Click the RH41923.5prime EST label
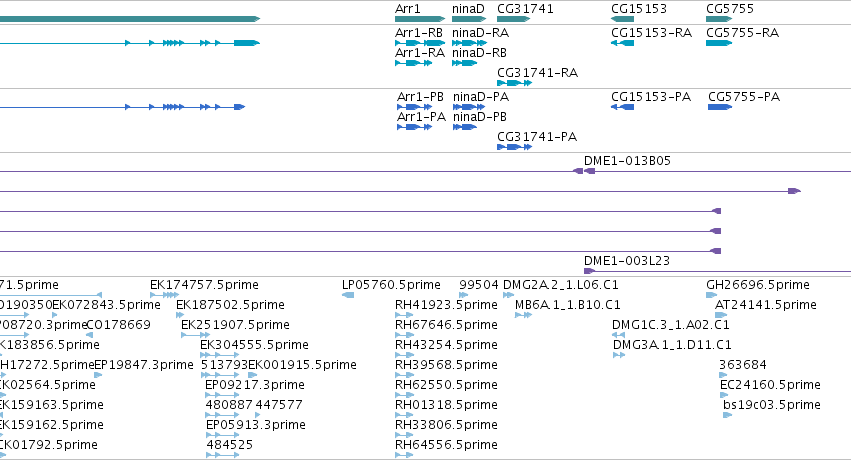This screenshot has height=460, width=851. point(446,305)
